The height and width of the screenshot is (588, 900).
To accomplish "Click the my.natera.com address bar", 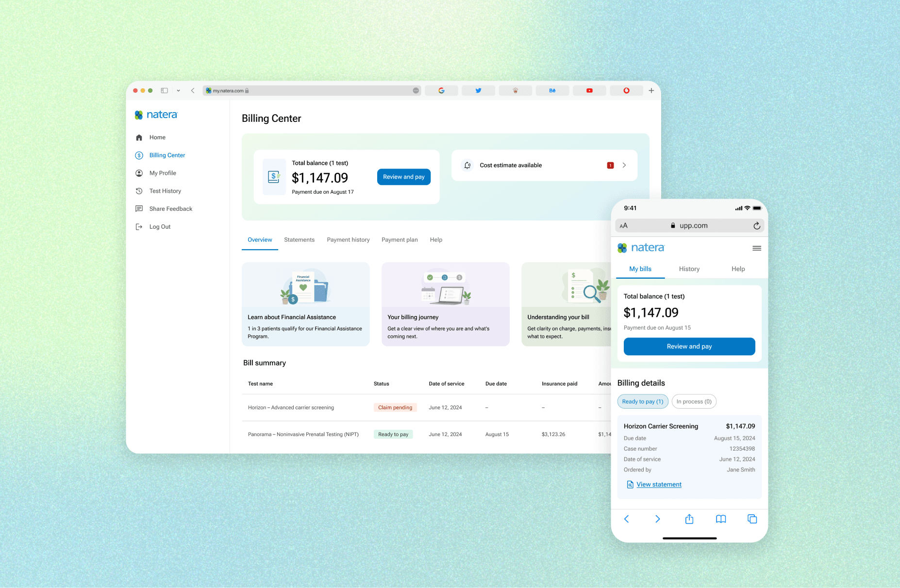I will click(x=312, y=91).
